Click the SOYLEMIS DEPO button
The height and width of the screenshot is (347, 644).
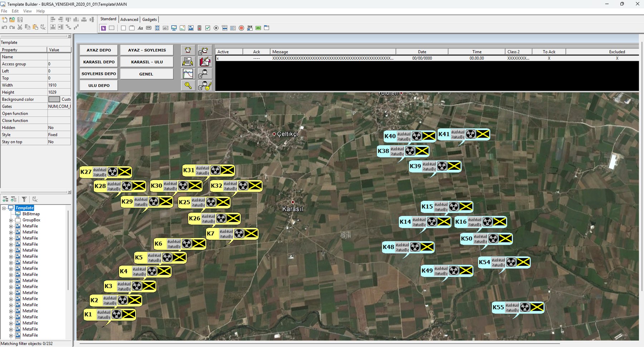coord(99,74)
